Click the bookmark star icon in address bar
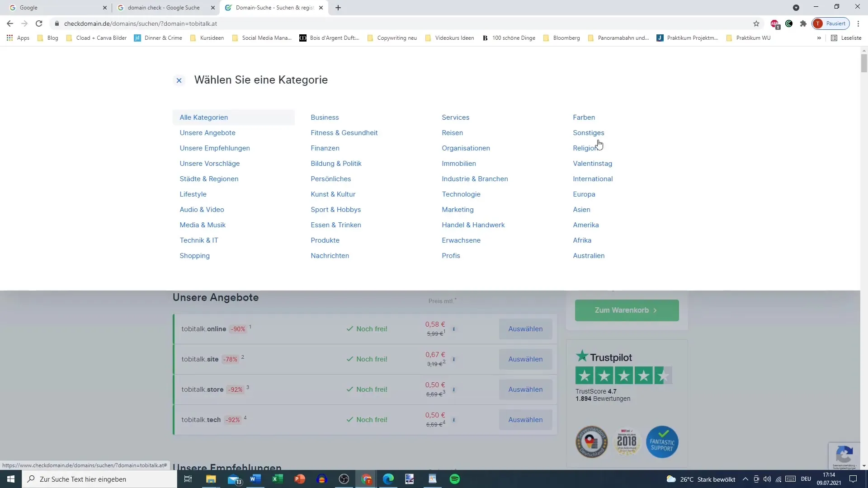The width and height of the screenshot is (868, 488). (x=755, y=23)
